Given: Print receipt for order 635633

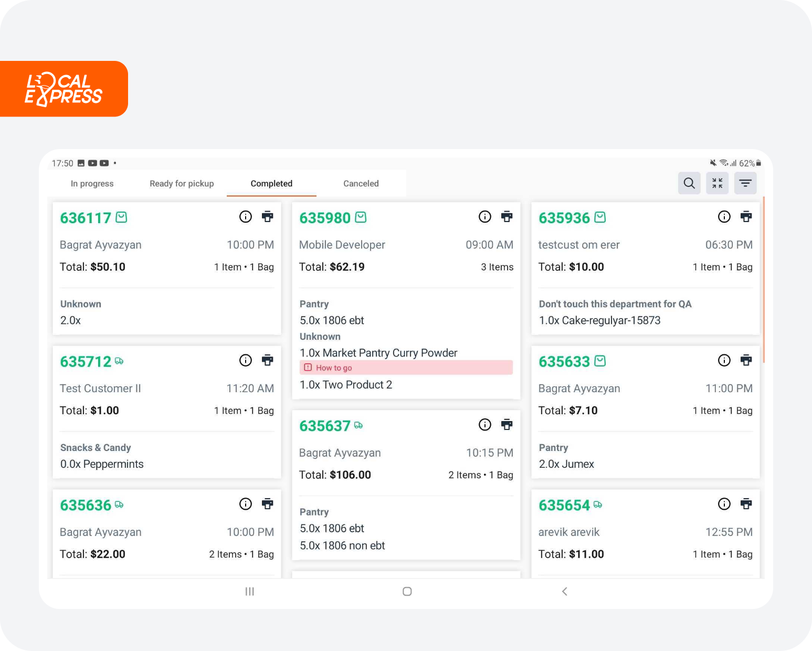Looking at the screenshot, I should [746, 360].
